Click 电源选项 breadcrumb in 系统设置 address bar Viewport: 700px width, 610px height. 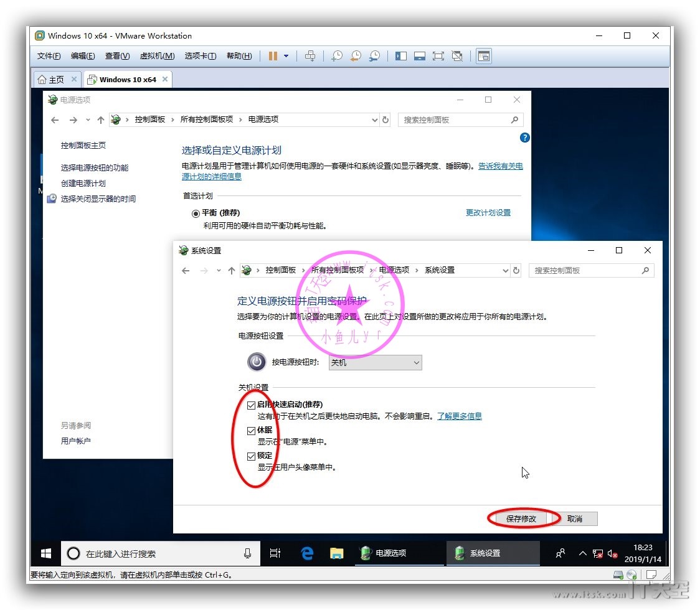[x=394, y=270]
